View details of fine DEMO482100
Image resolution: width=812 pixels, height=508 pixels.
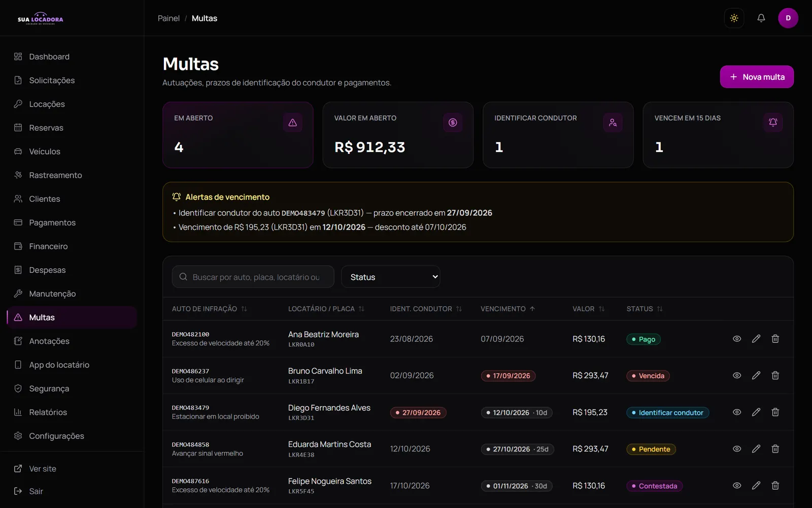[x=737, y=339]
